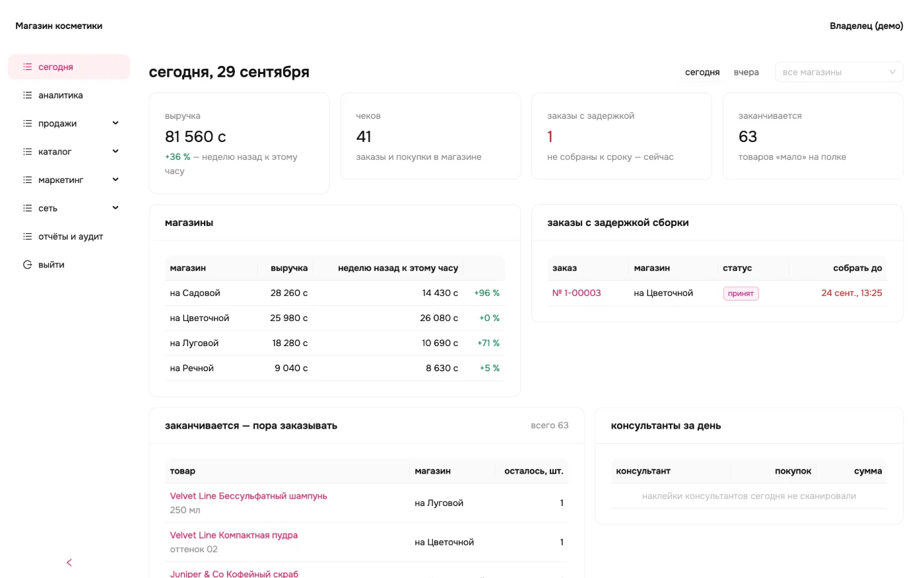
Task: Click the list icon beside «аналитика»
Action: pos(28,95)
